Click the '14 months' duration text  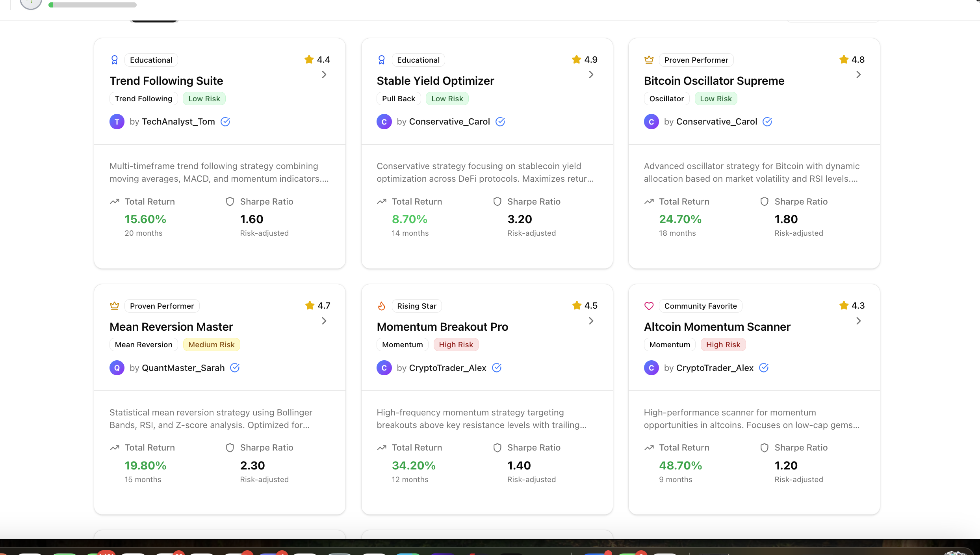pos(410,233)
